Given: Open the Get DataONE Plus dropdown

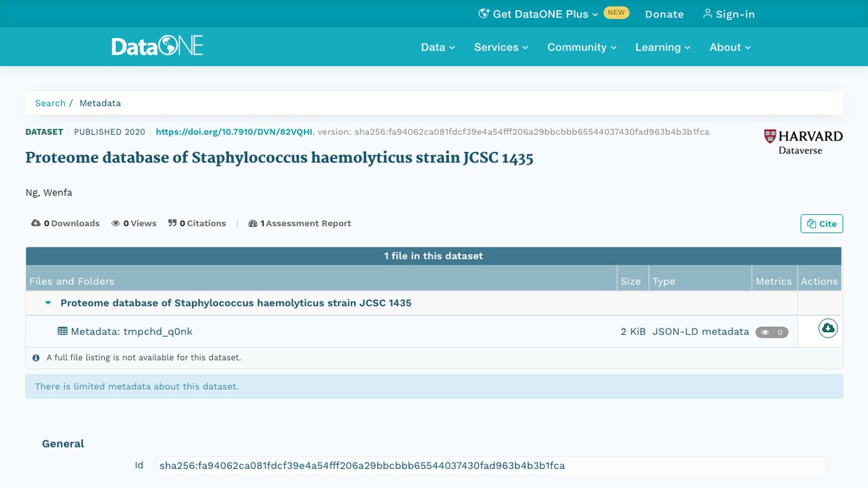Looking at the screenshot, I should coord(538,14).
